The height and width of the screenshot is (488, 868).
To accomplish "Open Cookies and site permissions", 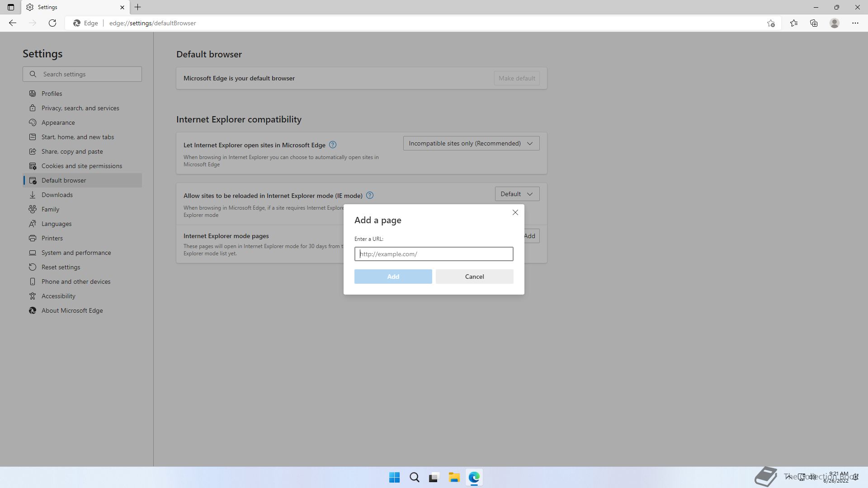I will pyautogui.click(x=82, y=166).
